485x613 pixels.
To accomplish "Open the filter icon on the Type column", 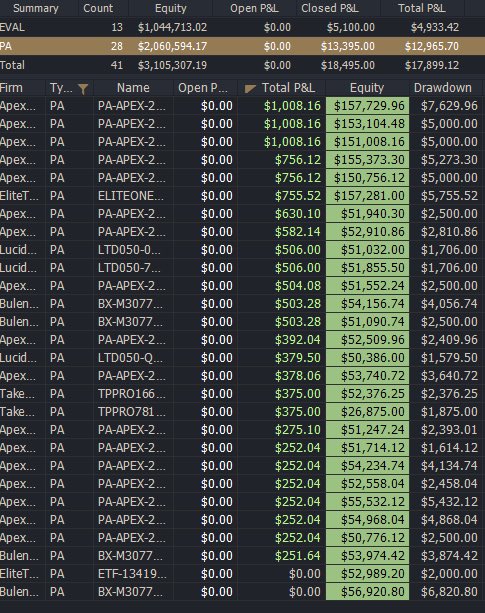I will click(83, 89).
